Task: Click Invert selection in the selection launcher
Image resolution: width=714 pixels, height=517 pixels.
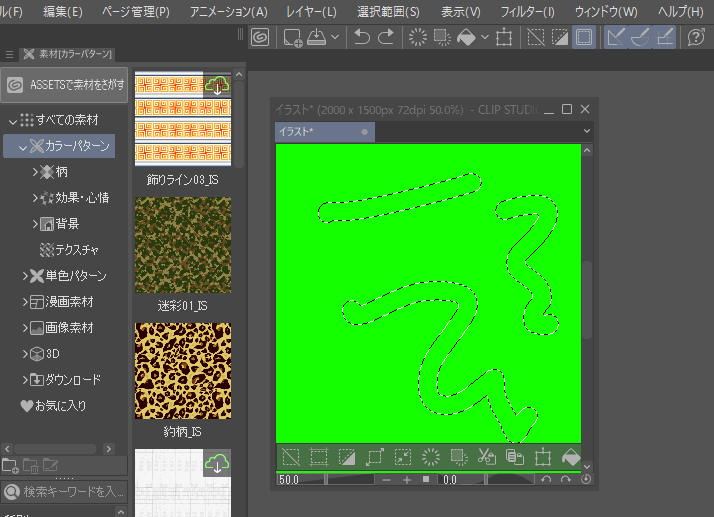Action: pos(347,458)
